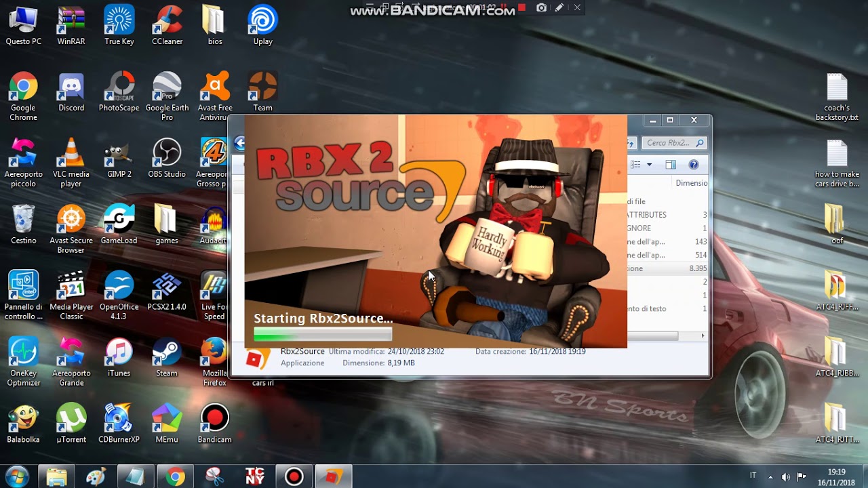Launch PCSX2 1.4.0 emulator shortcut

[x=167, y=291]
